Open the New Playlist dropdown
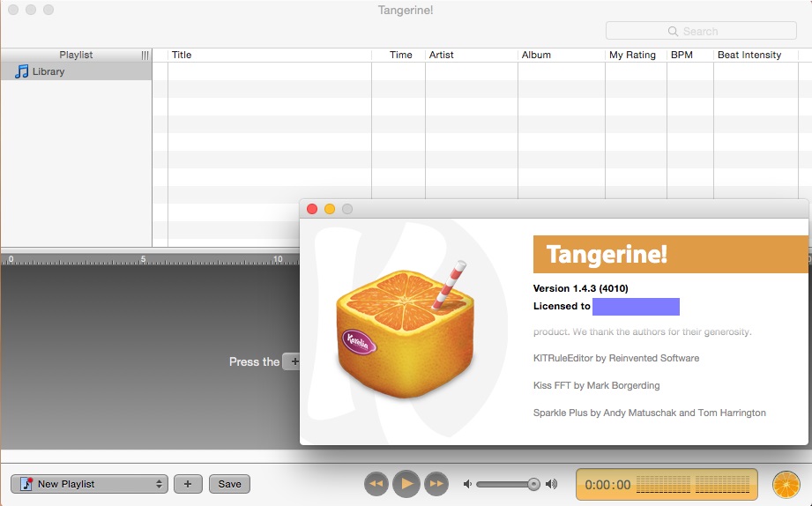Viewport: 812px width, 506px height. pos(89,484)
